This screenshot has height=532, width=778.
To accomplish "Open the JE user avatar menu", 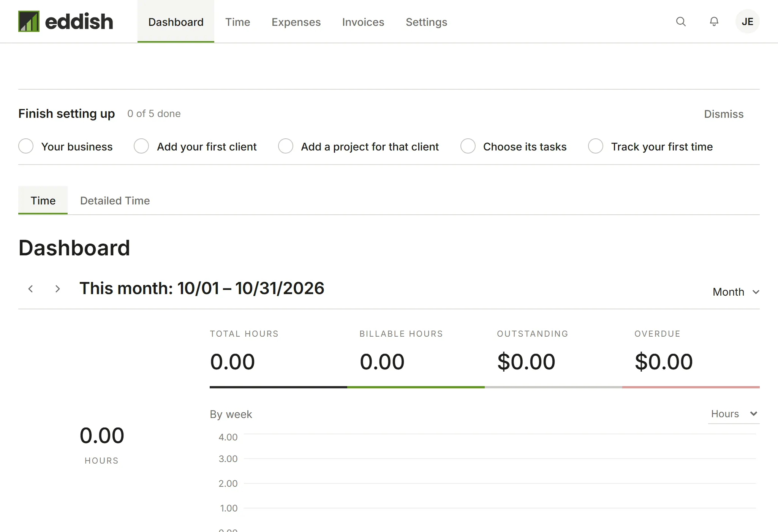I will [748, 22].
